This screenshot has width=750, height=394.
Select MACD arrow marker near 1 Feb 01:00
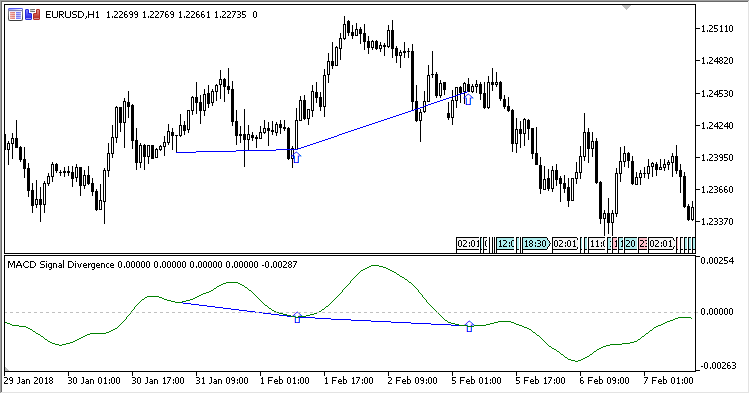(297, 317)
